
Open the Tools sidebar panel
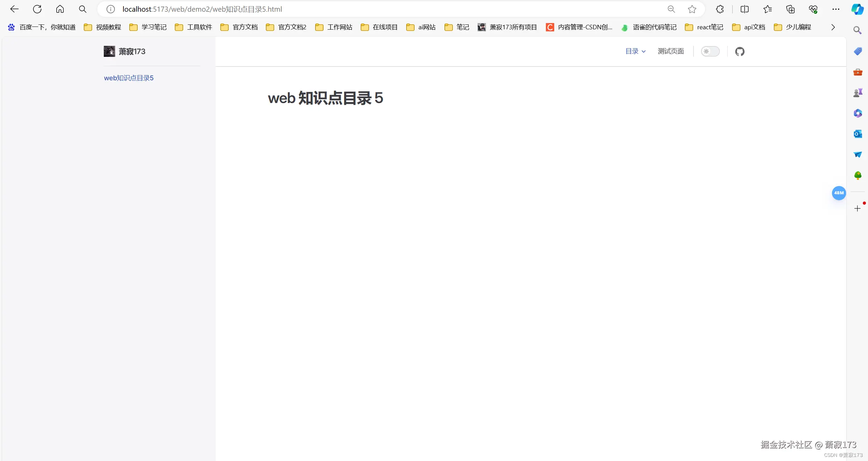tap(858, 72)
